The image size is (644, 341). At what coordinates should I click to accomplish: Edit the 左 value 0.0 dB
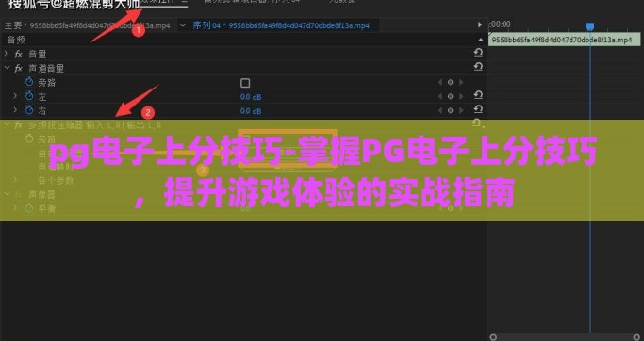(251, 97)
